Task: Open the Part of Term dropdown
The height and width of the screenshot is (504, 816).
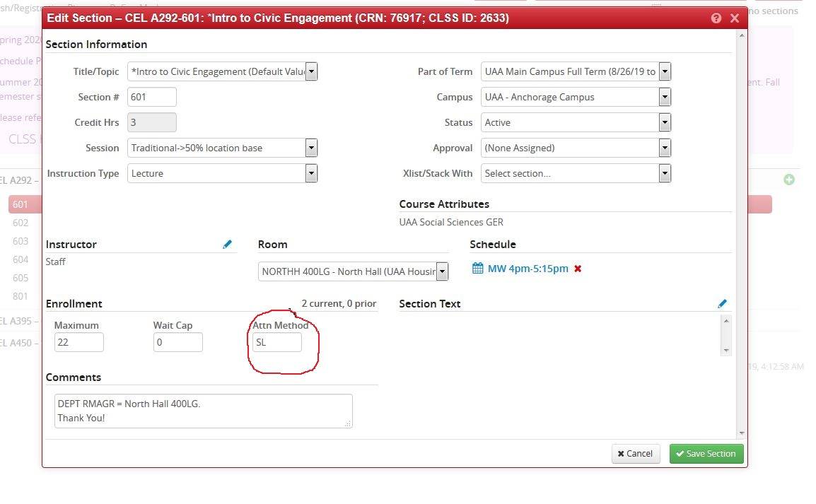Action: (663, 71)
